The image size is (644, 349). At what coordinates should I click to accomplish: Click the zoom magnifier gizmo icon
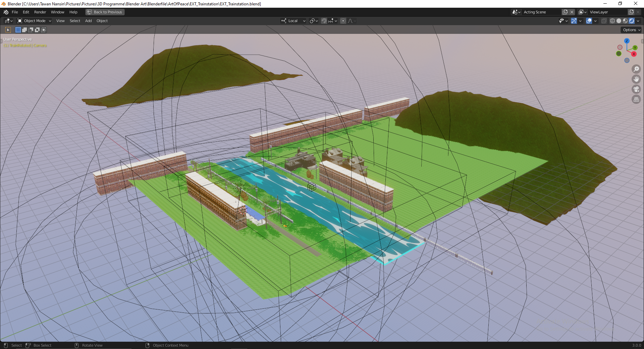click(x=636, y=69)
